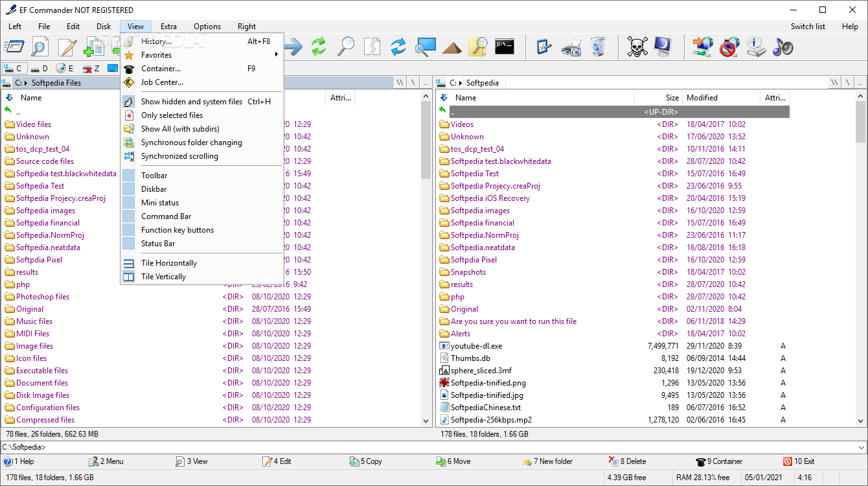868x486 pixels.
Task: Click the right pane vertical scrollbar
Action: coord(860,259)
